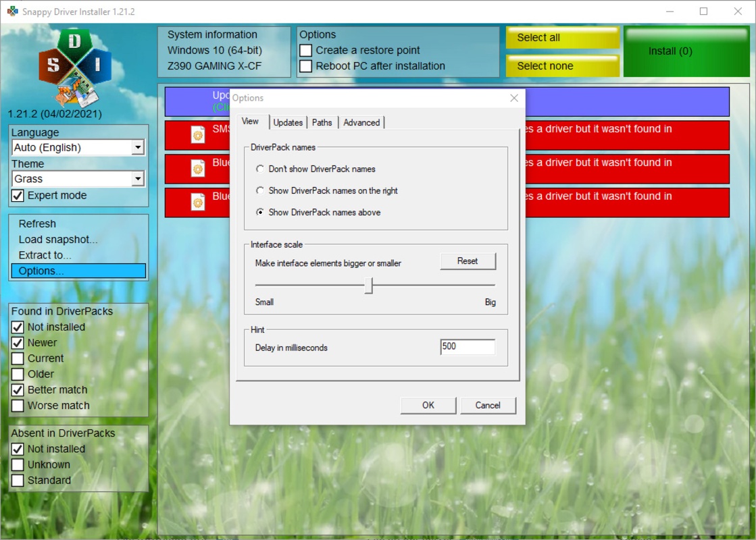Click the Reset button for interface scale
The height and width of the screenshot is (540, 756).
tap(468, 261)
